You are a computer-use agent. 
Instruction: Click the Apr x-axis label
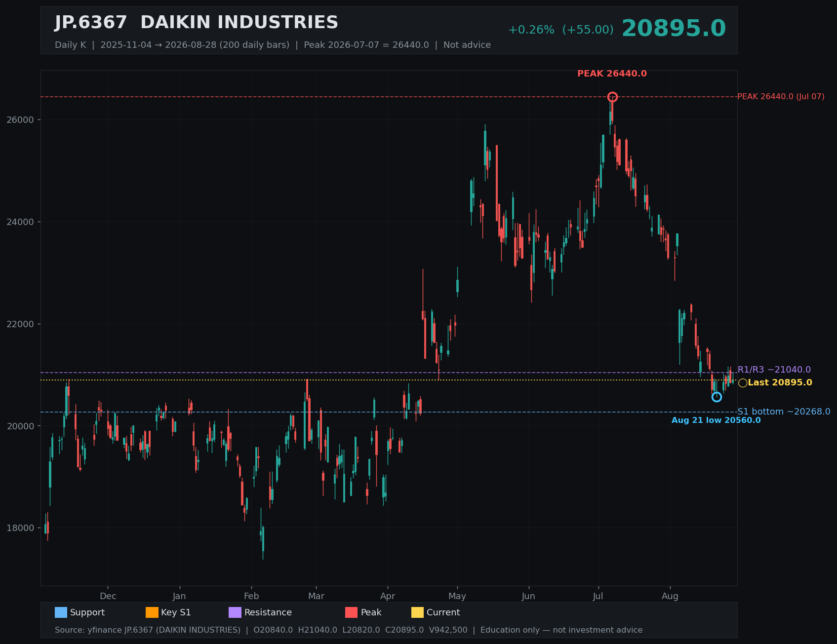pyautogui.click(x=388, y=596)
